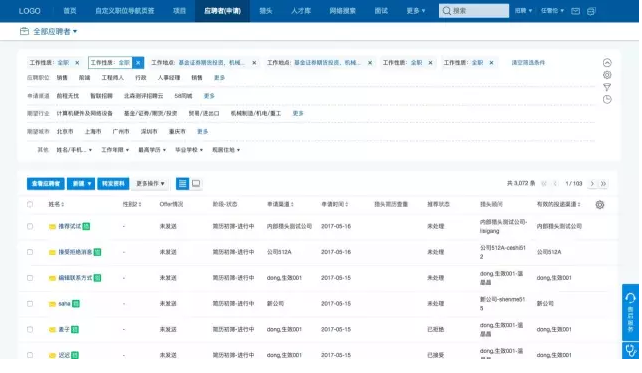This screenshot has width=642, height=373.
Task: Click the briefcase icon beside 全部应聘者
Action: pyautogui.click(x=25, y=32)
